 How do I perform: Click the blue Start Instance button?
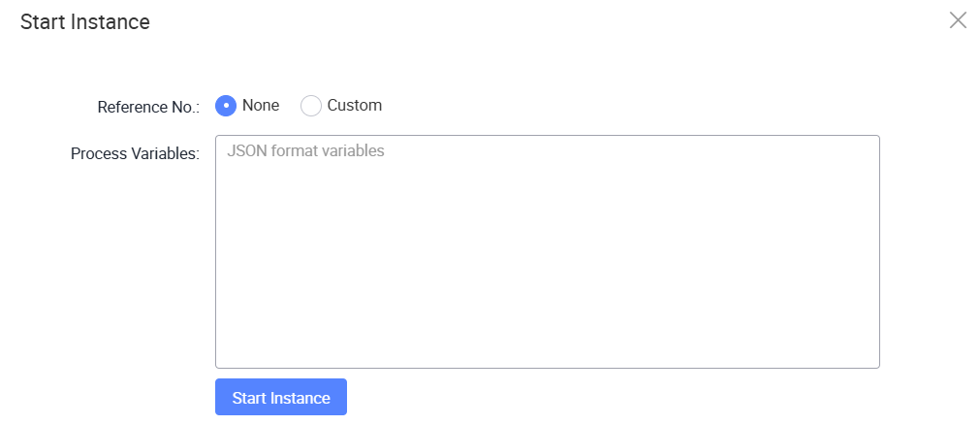tap(281, 397)
